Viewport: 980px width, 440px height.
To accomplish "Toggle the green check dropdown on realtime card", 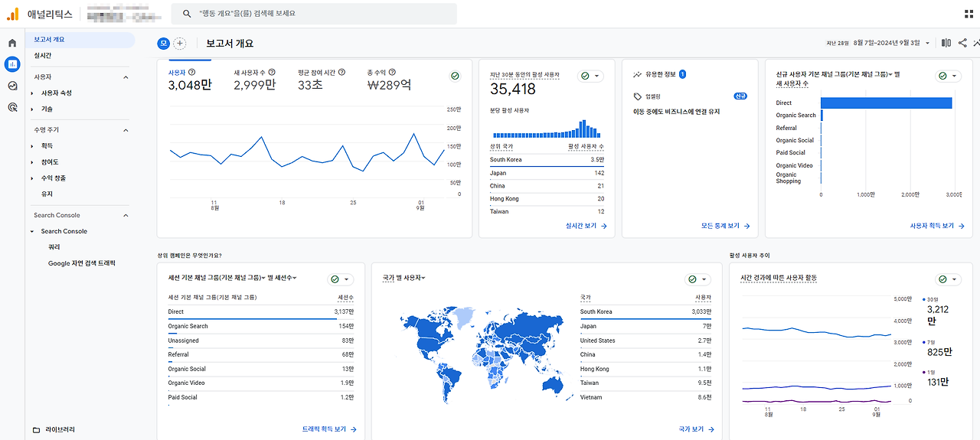I will [x=590, y=76].
